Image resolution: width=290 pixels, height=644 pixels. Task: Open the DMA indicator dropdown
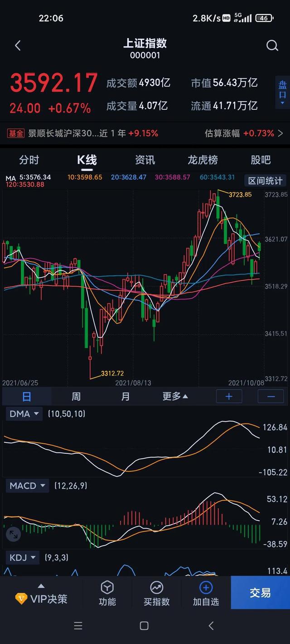[x=24, y=413]
